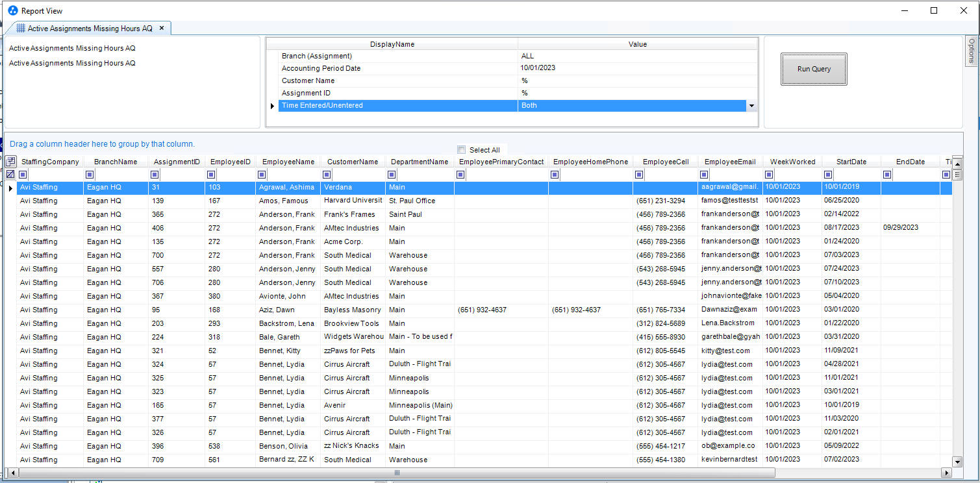Click the Run Query button

pyautogui.click(x=814, y=69)
